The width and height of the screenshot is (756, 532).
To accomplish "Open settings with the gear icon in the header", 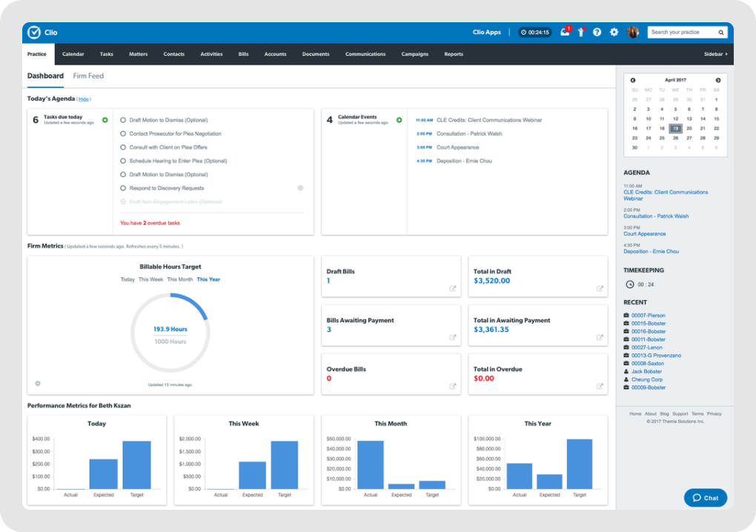I will point(613,32).
